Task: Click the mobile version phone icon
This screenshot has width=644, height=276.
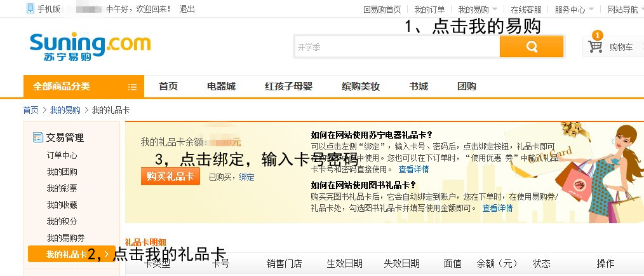Action: click(x=30, y=9)
